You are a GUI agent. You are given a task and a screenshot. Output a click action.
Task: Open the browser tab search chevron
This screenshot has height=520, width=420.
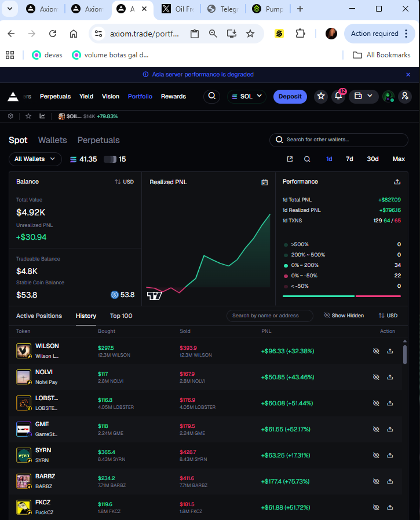pyautogui.click(x=10, y=9)
